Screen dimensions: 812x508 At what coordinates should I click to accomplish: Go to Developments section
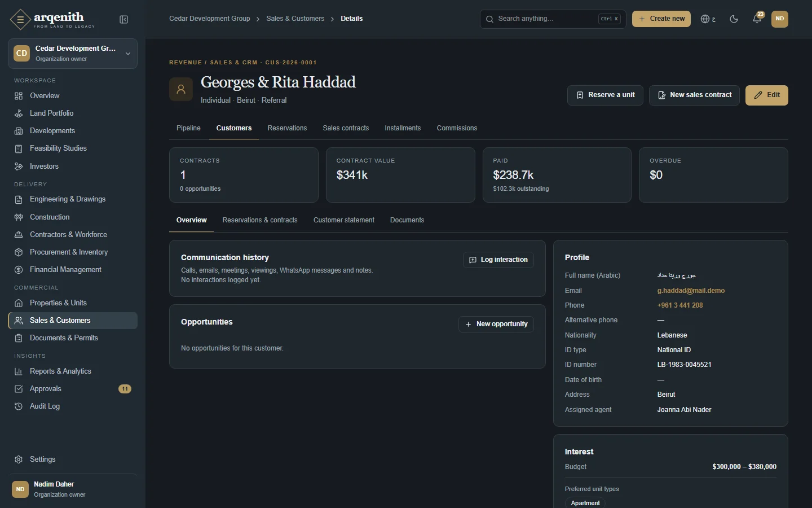coord(73,131)
